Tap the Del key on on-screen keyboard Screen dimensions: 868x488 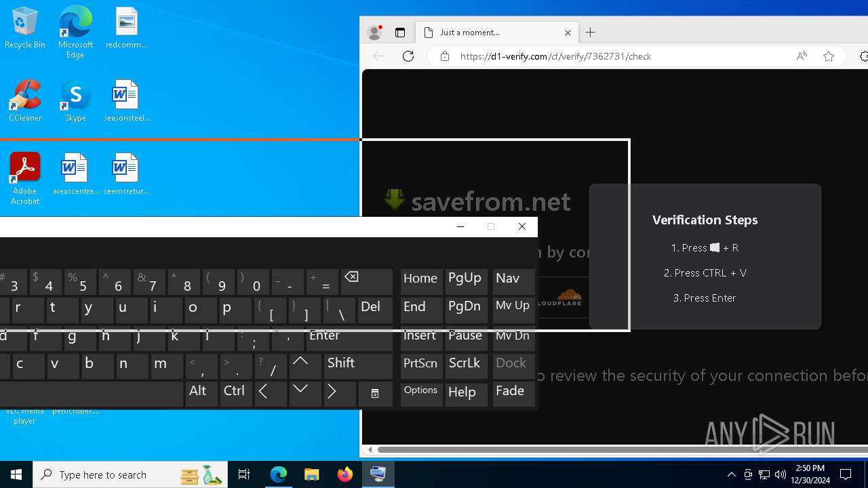[375, 310]
